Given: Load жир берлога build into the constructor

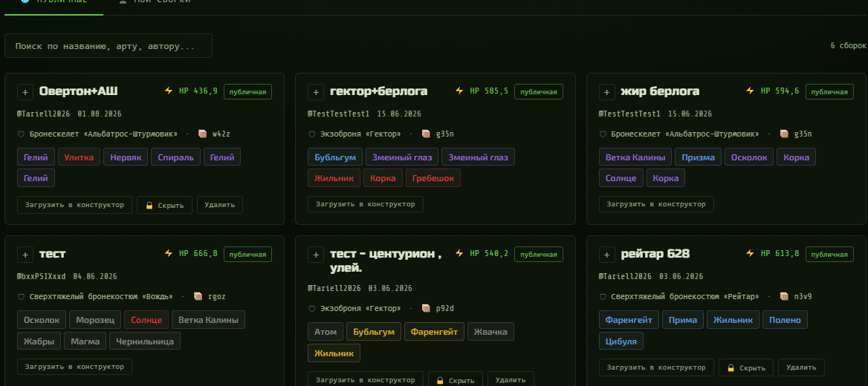Looking at the screenshot, I should click(x=656, y=204).
